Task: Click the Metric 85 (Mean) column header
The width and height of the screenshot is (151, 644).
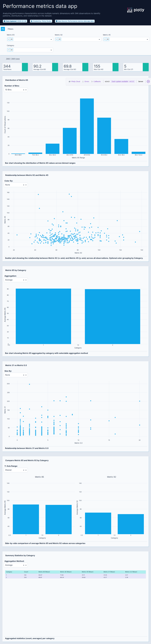Action: tap(48, 572)
